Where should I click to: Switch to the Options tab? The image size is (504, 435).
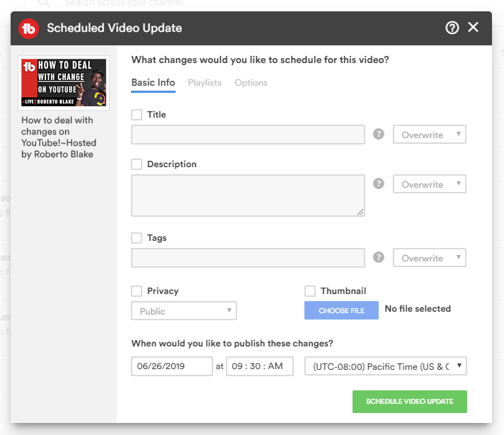tap(251, 83)
